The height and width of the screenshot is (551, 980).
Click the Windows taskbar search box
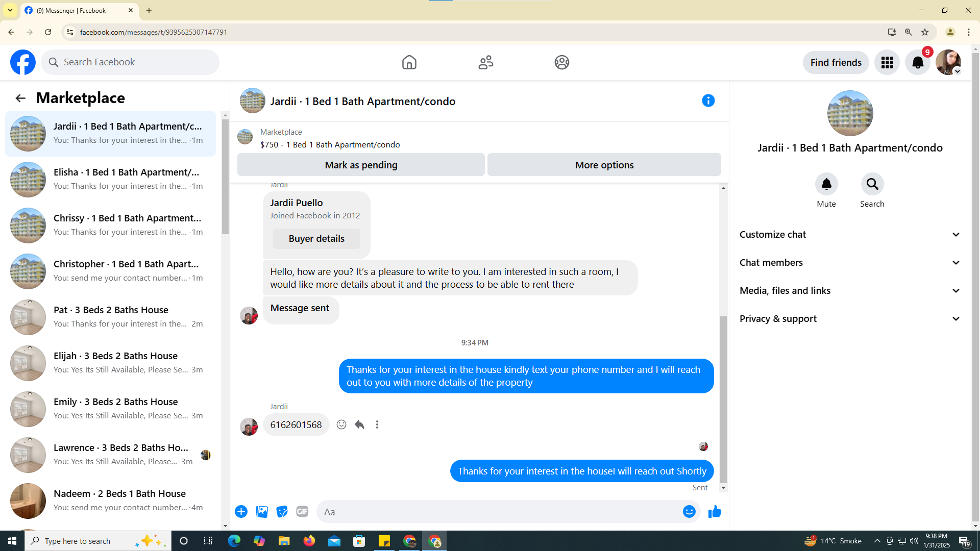[97, 541]
